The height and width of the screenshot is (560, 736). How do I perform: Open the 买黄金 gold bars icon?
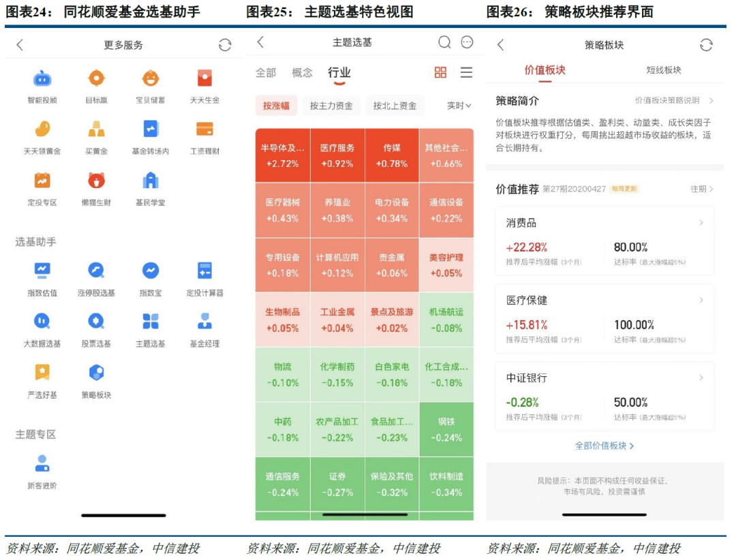(96, 129)
